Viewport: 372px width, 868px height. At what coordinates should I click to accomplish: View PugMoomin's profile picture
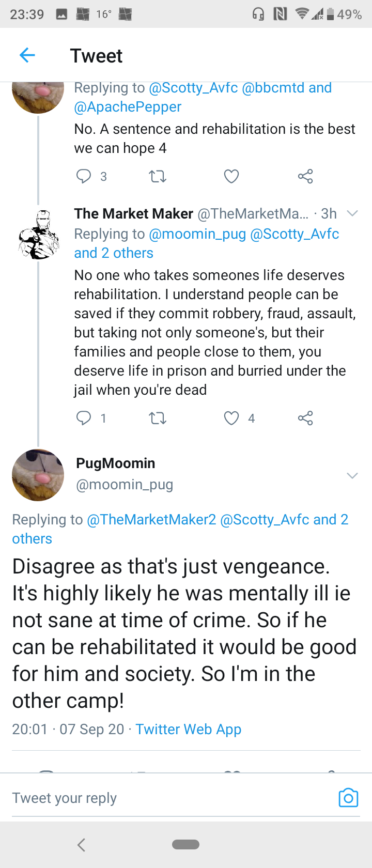[38, 475]
